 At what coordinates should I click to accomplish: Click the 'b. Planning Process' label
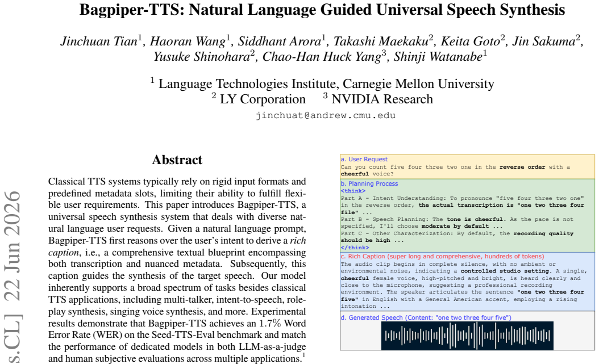point(369,183)
